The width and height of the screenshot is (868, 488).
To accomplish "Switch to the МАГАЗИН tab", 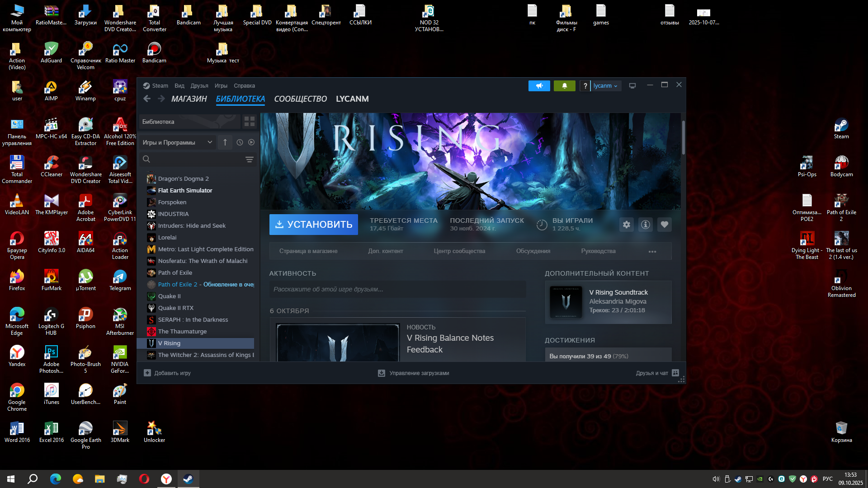I will coord(189,99).
